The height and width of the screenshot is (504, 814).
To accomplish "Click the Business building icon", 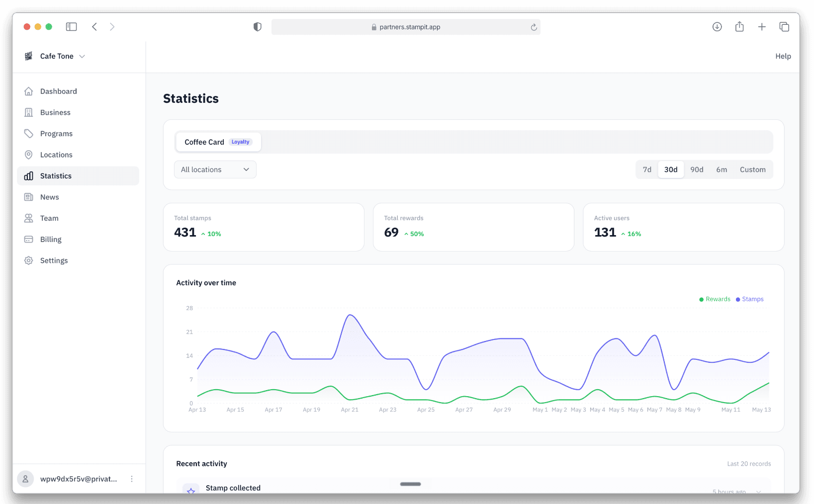I will click(29, 112).
